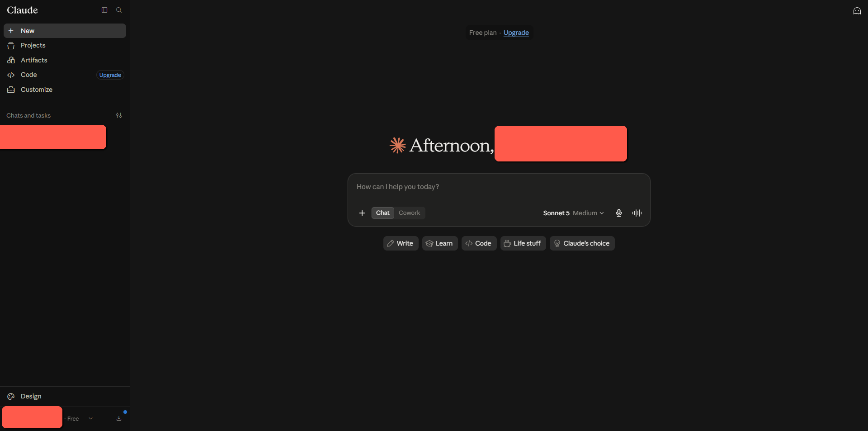Viewport: 868px width, 431px height.
Task: Open the Customize section
Action: pyautogui.click(x=65, y=90)
